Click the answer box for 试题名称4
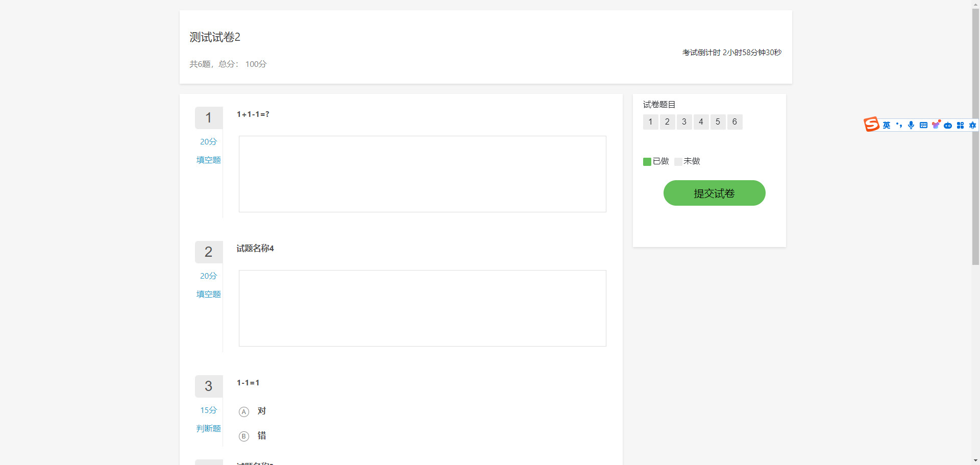980x465 pixels. (422, 308)
